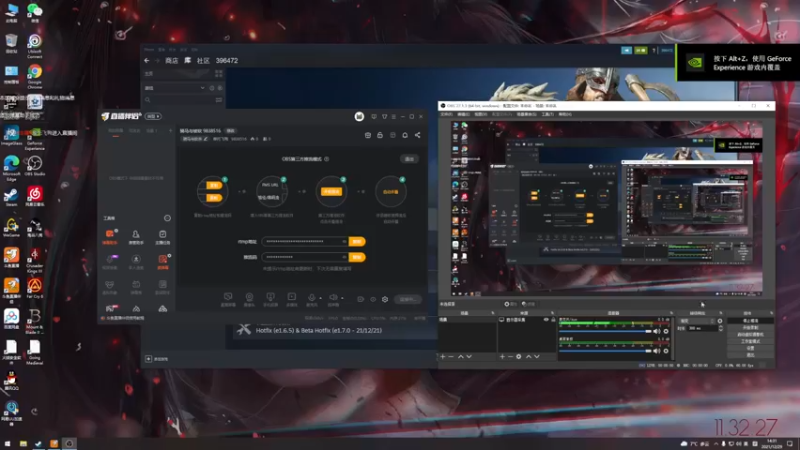
Task: Open Steam Library tab (库)
Action: pos(187,61)
